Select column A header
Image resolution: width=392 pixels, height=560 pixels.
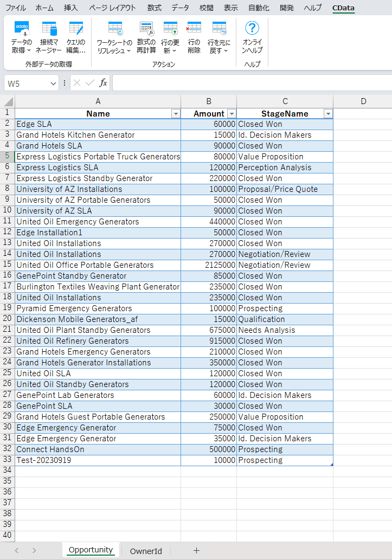(x=98, y=101)
